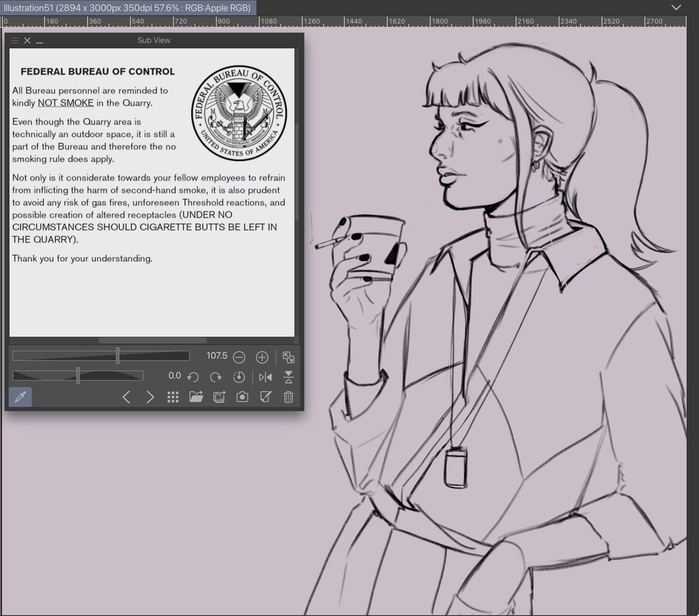
Task: Open the Sub View panel hamburger menu
Action: (x=15, y=40)
